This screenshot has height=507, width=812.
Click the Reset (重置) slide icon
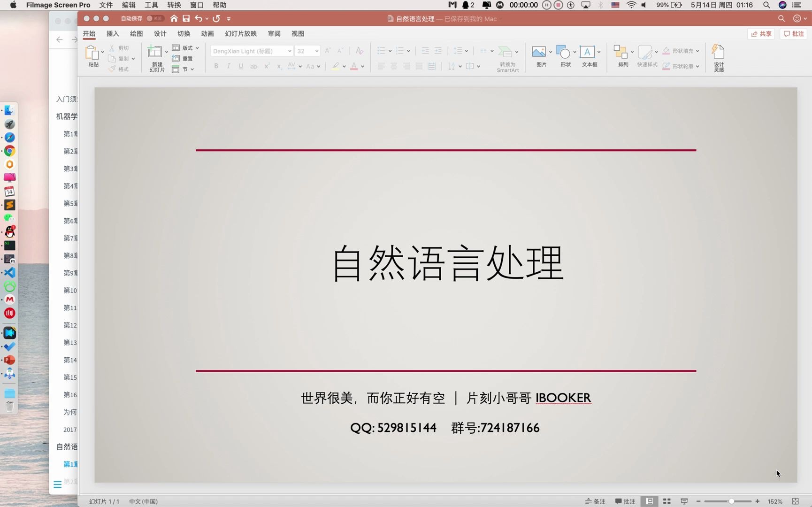(176, 58)
